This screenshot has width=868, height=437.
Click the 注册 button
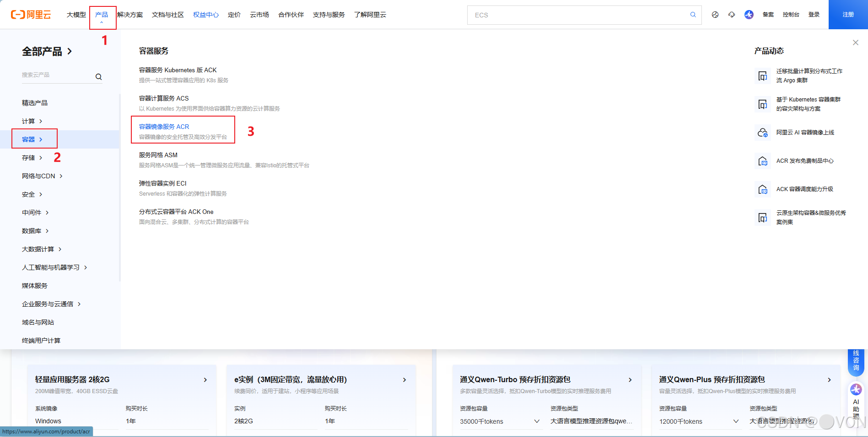coord(848,15)
